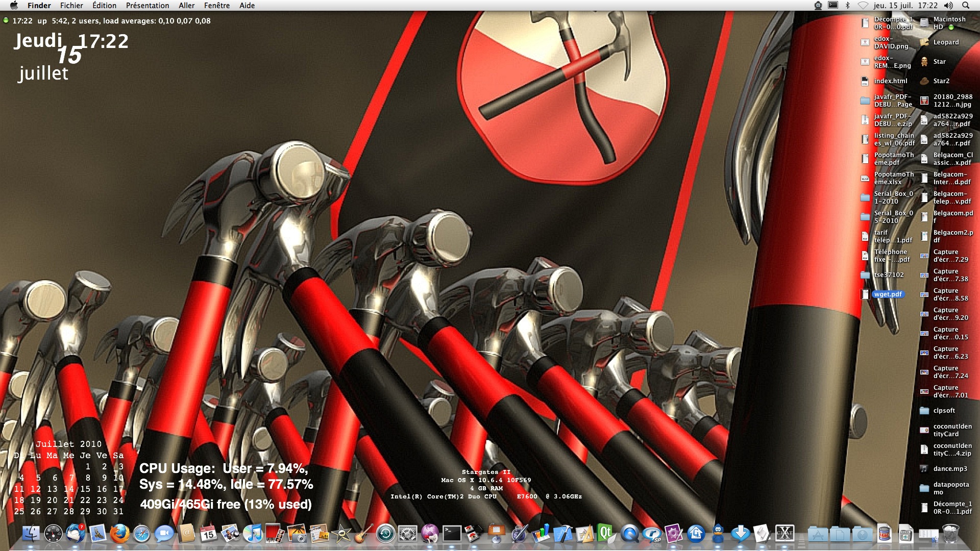Launch Safari compass icon
980x551 pixels.
tap(142, 534)
